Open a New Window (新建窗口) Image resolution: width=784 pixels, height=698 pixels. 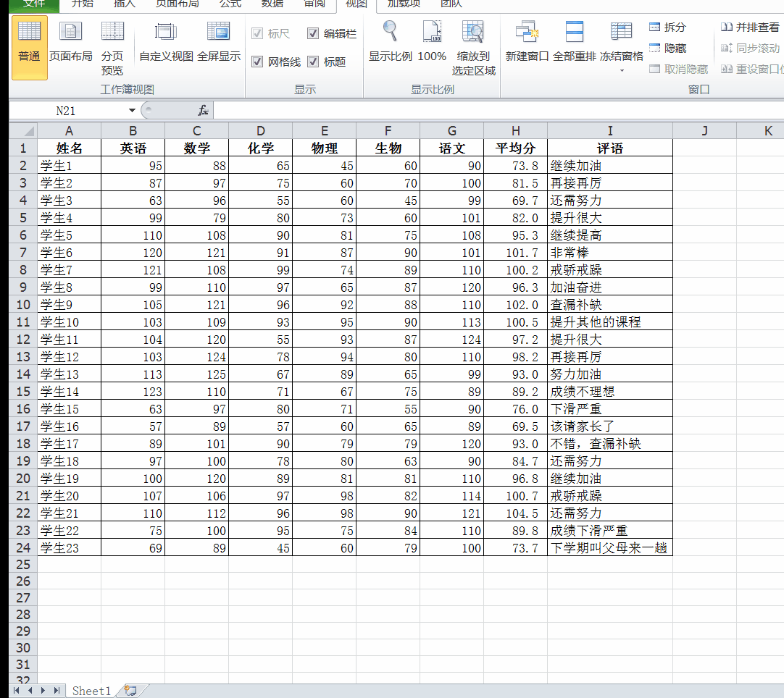pos(527,42)
